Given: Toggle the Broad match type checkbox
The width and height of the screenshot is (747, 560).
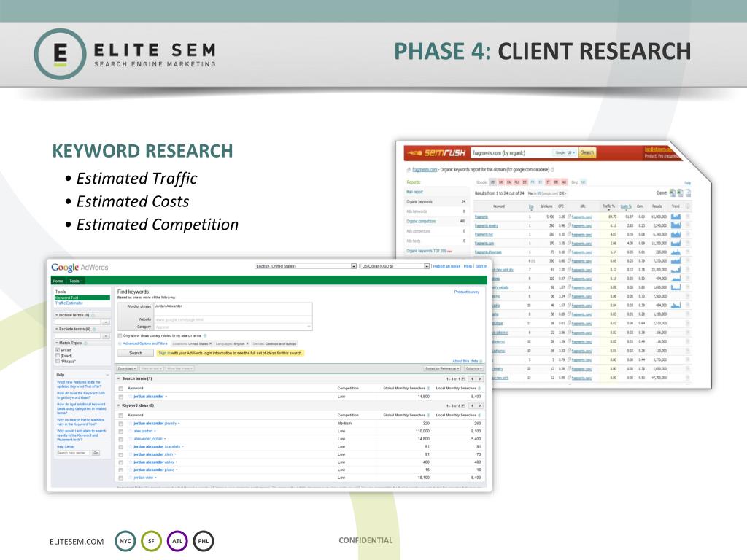Looking at the screenshot, I should point(58,350).
